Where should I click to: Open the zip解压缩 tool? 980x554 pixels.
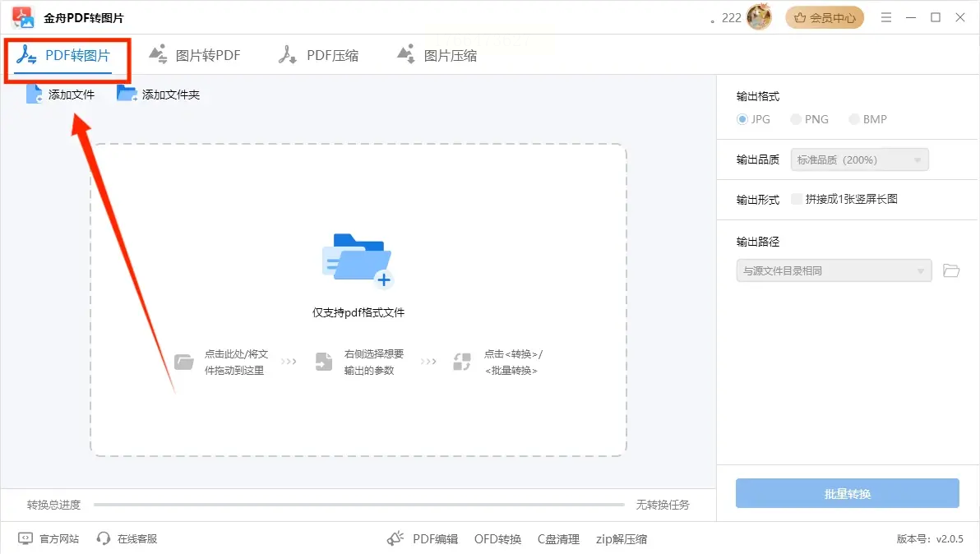[622, 539]
